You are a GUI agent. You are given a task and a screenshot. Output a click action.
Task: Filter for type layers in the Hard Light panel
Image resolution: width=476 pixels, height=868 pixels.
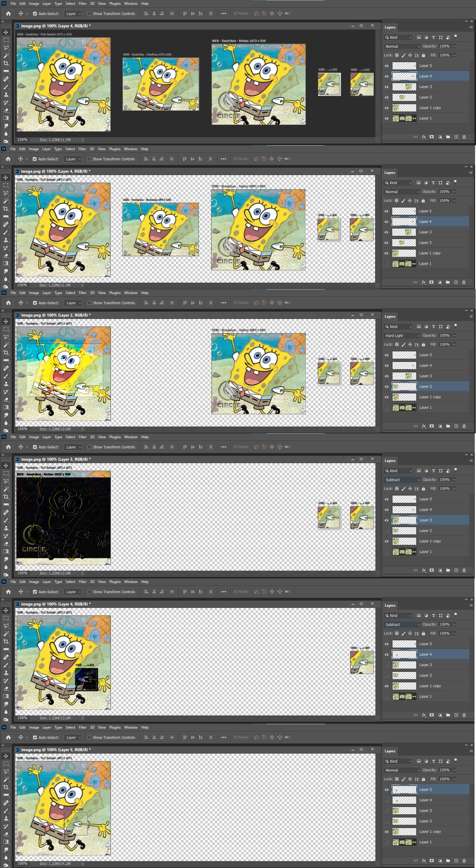pos(434,326)
